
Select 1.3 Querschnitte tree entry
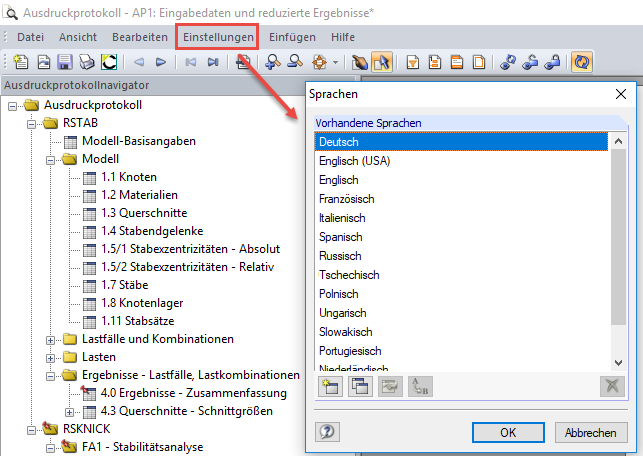pyautogui.click(x=144, y=213)
